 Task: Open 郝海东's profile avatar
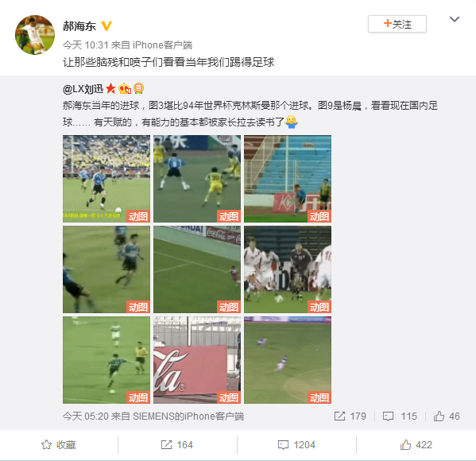click(35, 35)
